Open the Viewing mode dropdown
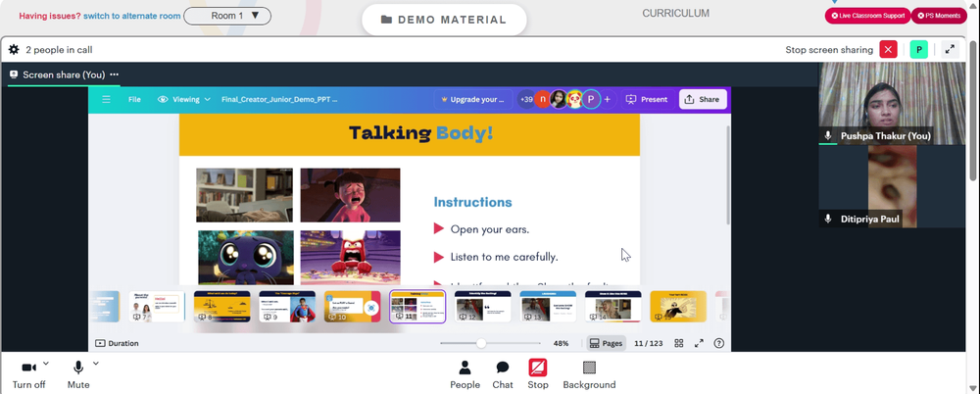This screenshot has width=980, height=394. point(184,99)
